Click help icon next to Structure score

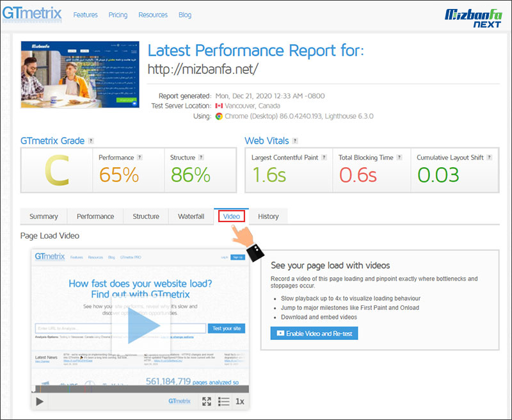201,157
